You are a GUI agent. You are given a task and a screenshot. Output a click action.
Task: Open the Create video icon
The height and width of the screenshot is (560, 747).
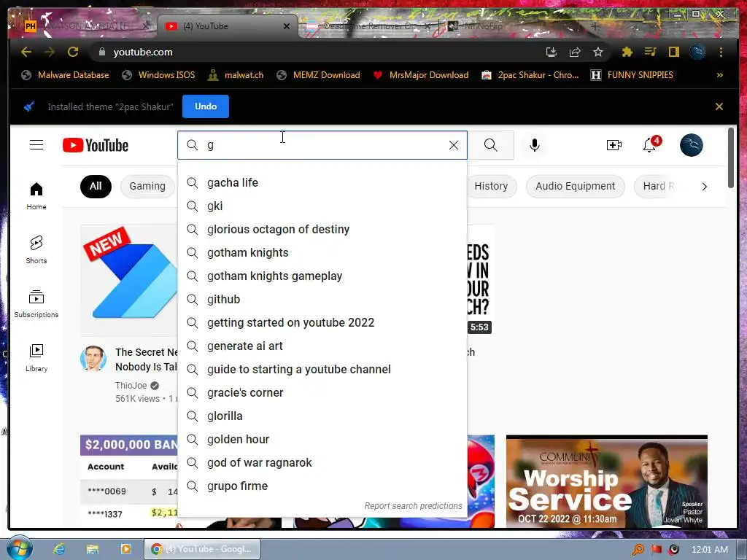pyautogui.click(x=614, y=145)
